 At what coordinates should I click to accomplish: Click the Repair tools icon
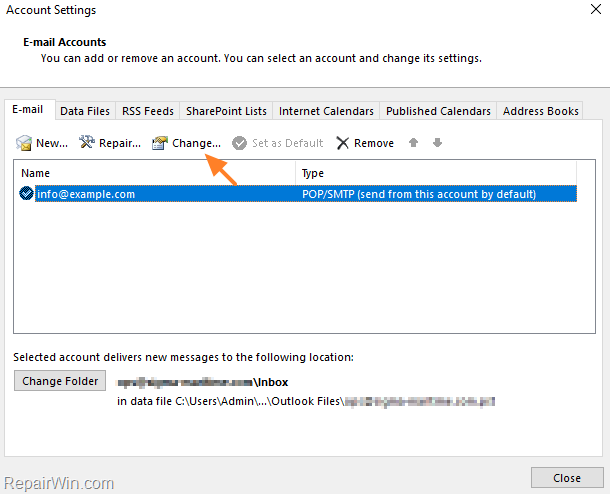point(87,142)
